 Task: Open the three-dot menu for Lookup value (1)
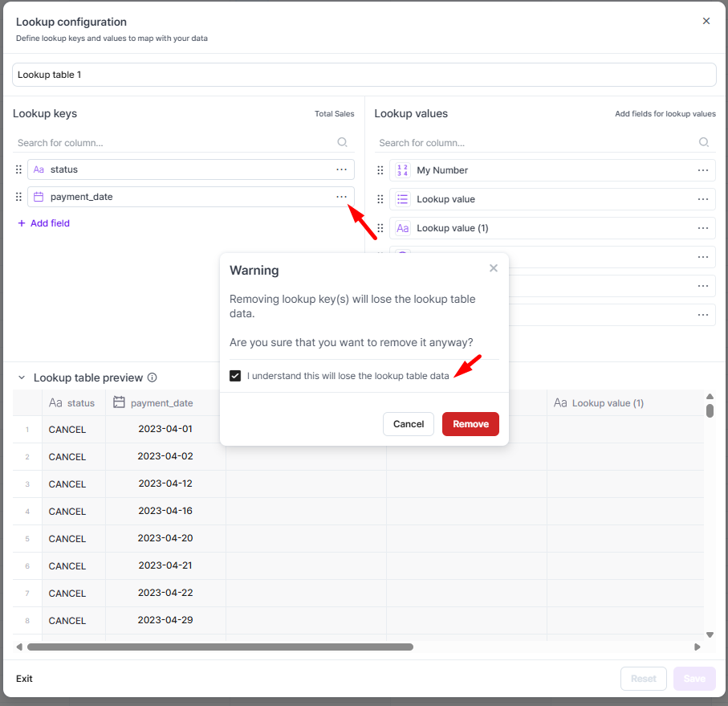tap(703, 228)
